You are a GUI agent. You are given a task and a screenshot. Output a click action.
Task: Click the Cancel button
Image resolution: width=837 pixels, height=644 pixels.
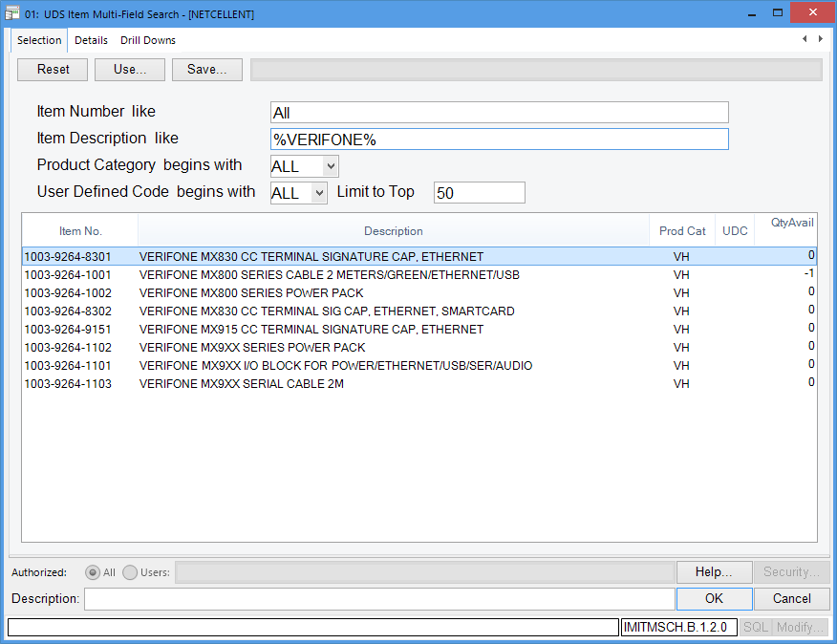tap(792, 598)
